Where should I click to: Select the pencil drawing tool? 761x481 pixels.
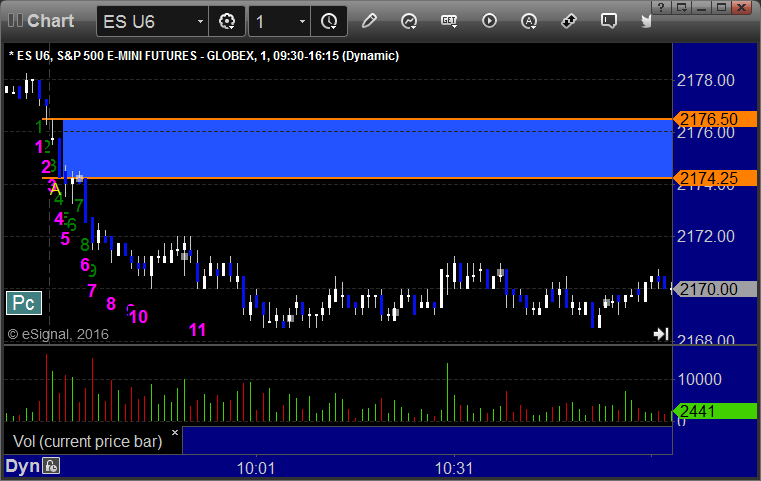pos(369,21)
